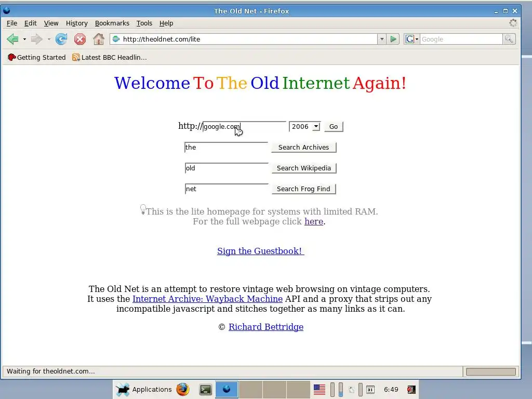Screen dimensions: 532x399
Task: Click the URL field containing google.com
Action: pos(245,127)
